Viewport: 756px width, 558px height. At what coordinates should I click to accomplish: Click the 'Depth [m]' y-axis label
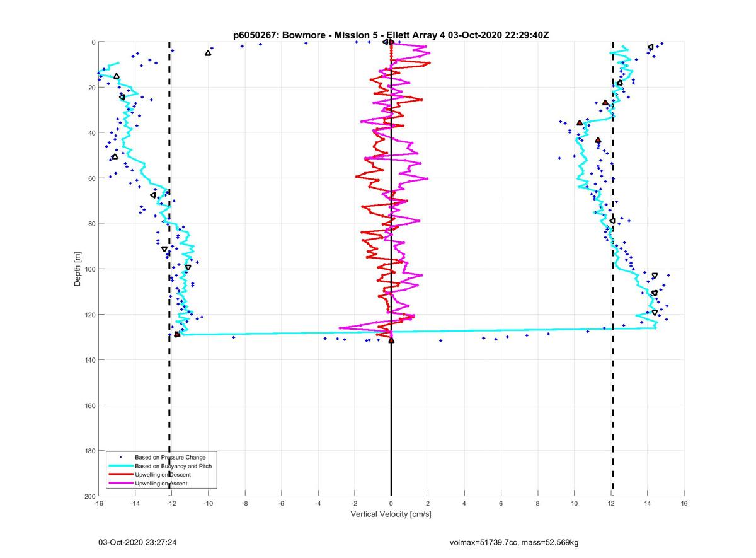coord(78,269)
